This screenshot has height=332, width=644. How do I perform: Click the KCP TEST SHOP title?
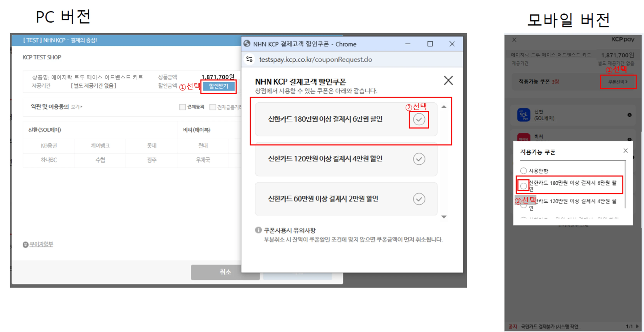coord(42,57)
